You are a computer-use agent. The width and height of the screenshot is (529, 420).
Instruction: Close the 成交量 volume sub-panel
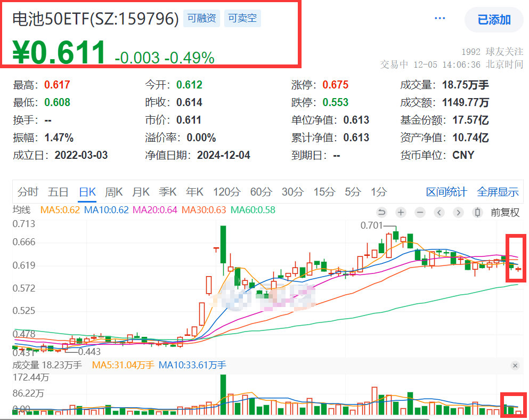pos(514,366)
